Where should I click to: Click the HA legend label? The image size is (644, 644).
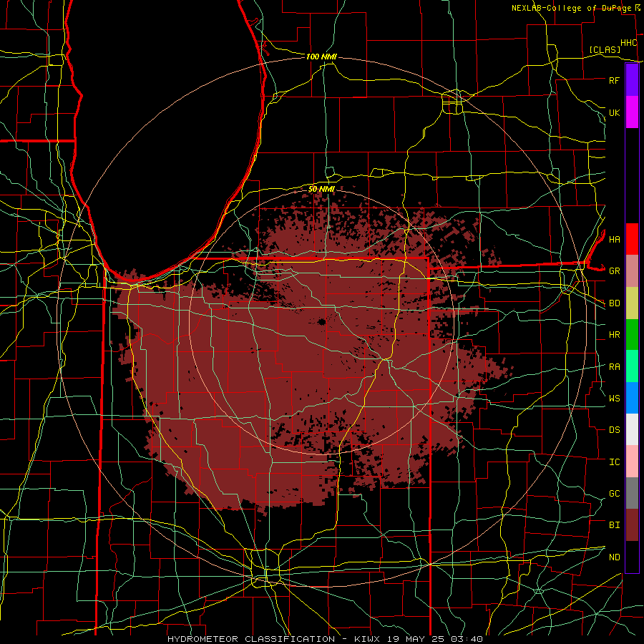click(x=614, y=239)
